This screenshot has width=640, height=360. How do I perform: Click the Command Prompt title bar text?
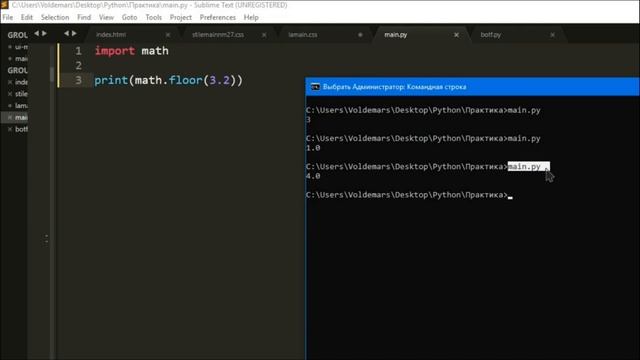(394, 87)
